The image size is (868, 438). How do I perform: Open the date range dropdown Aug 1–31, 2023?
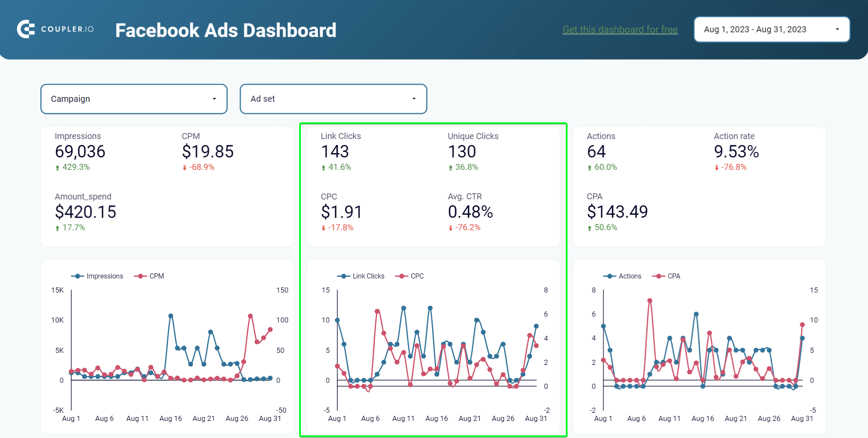pos(772,30)
